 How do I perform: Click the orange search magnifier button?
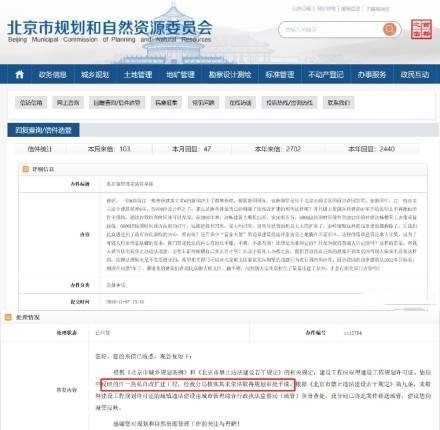389,29
